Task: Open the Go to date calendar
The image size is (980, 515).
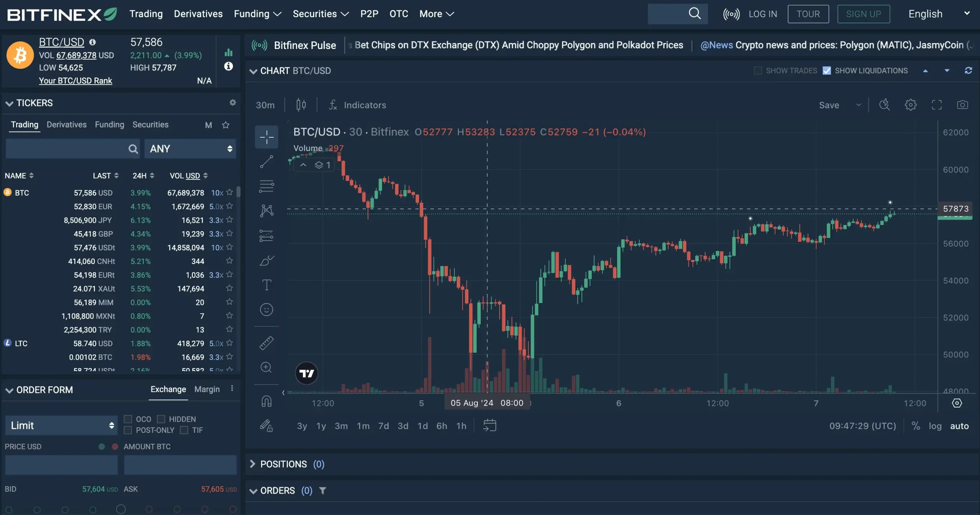Action: 490,425
